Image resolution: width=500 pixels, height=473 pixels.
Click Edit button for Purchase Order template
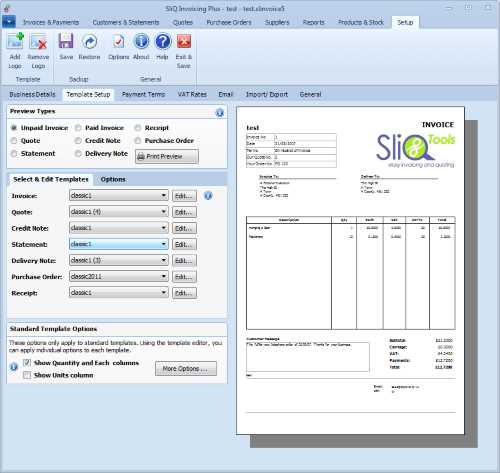(184, 277)
